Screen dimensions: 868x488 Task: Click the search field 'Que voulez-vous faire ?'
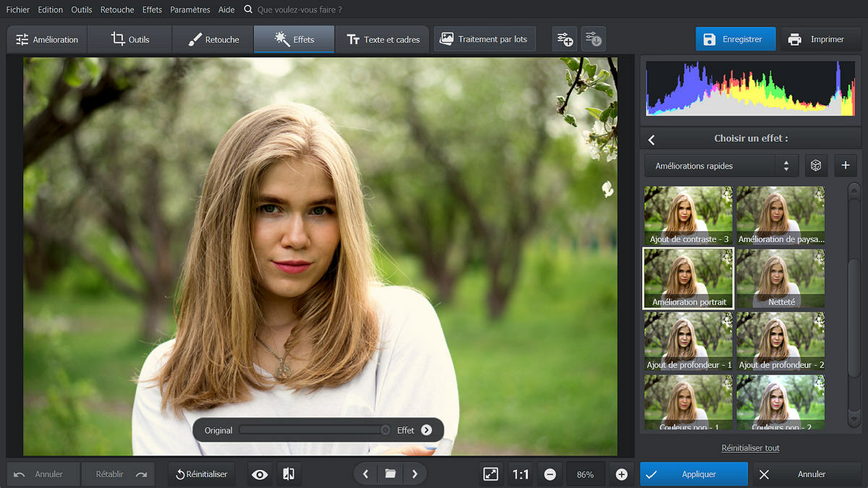pyautogui.click(x=299, y=9)
